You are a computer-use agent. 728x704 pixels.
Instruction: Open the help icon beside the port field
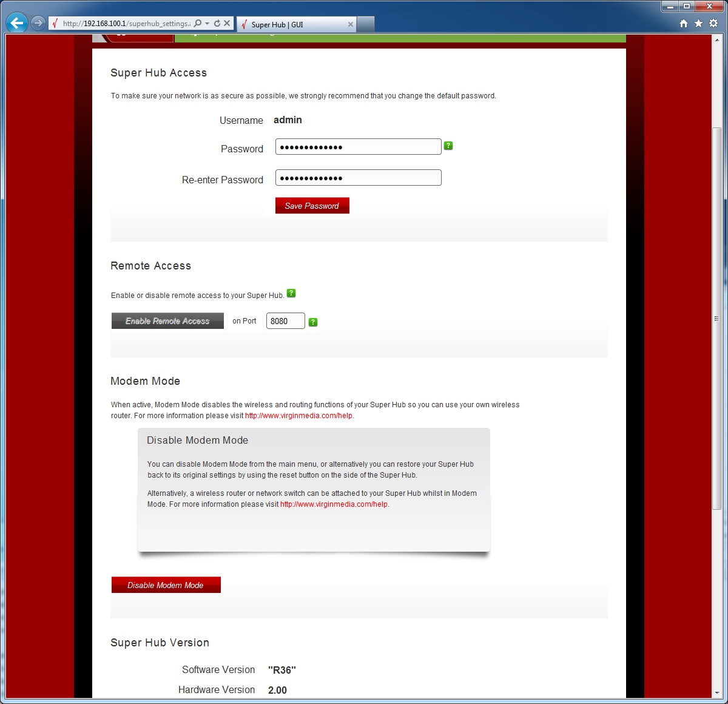coord(313,322)
